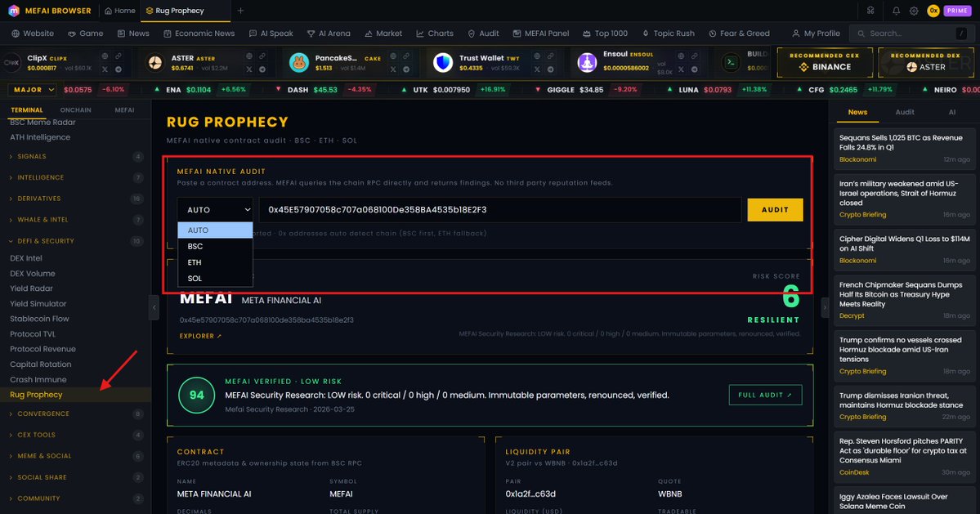The height and width of the screenshot is (514, 980).
Task: Open ASTER Telegram icon
Action: (x=262, y=69)
